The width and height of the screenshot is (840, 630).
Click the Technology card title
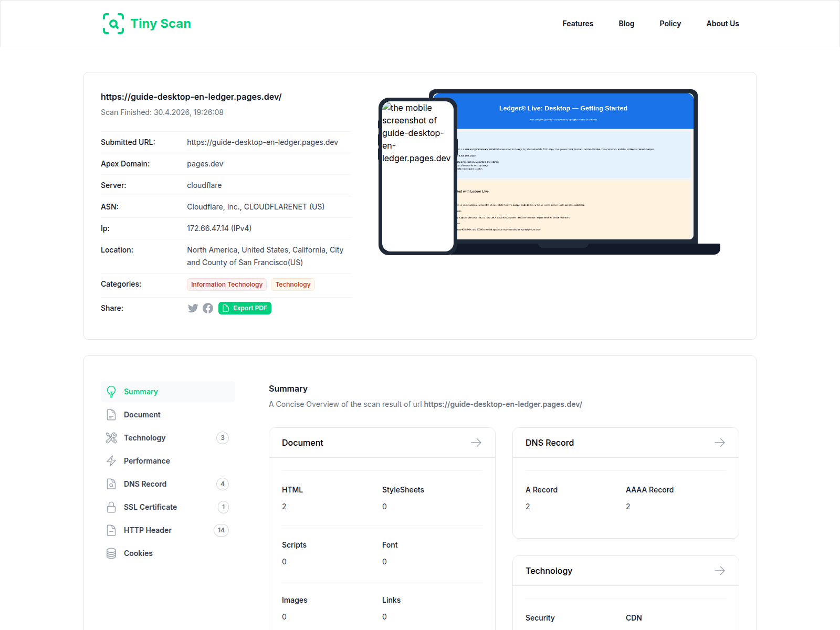[x=549, y=571]
